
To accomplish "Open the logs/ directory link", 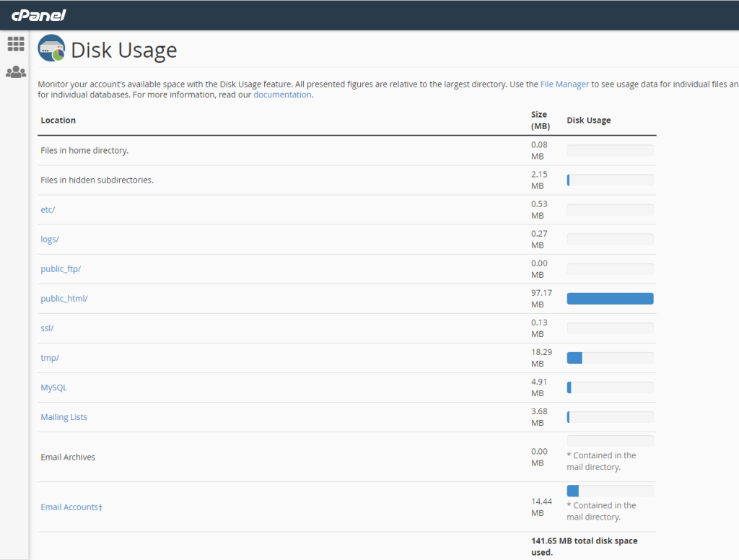I will click(50, 239).
